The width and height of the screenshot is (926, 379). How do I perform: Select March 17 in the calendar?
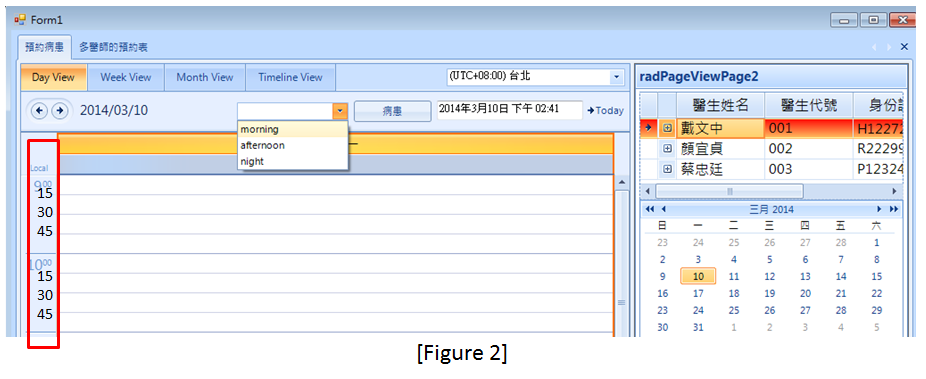click(698, 293)
